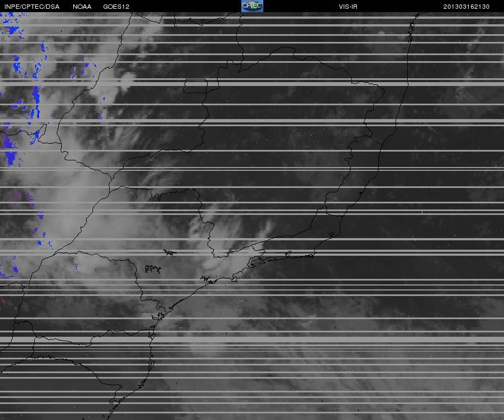504x420 pixels.
Task: Select the INPE/CPTEC/DSA header text
Action: click(x=32, y=7)
